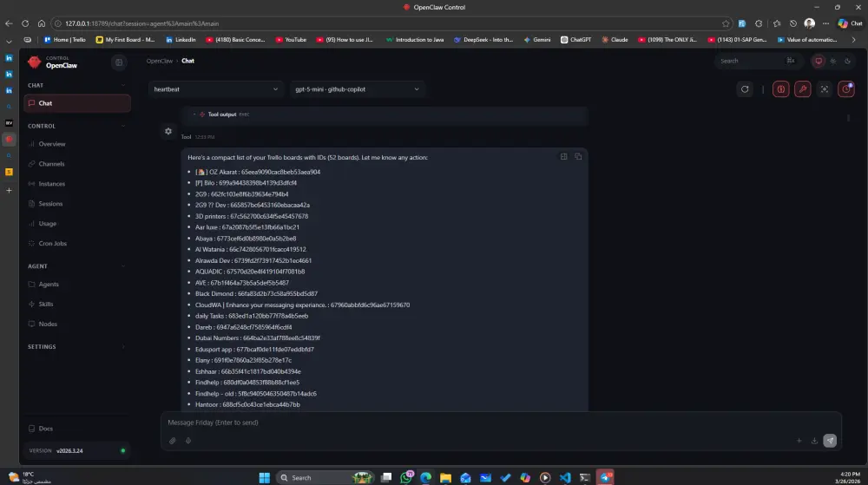868x485 pixels.
Task: Open Windows Start menu
Action: [x=265, y=478]
